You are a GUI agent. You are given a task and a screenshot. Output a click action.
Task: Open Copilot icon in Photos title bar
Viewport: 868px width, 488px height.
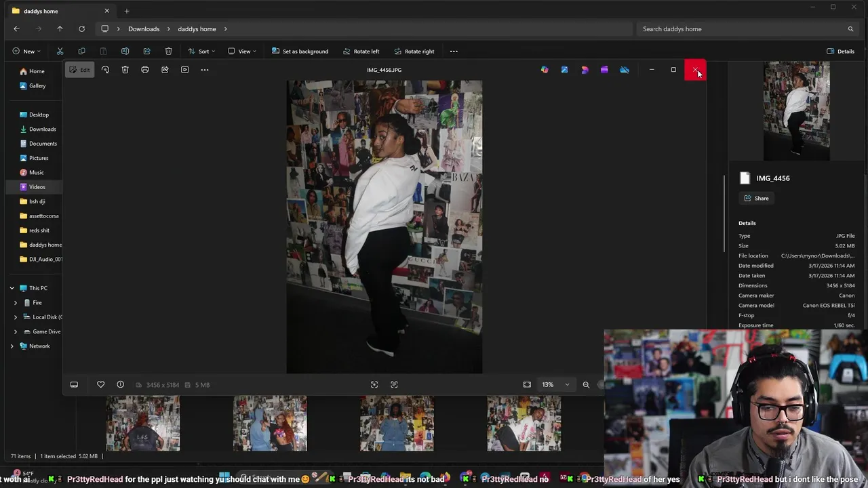[545, 70]
